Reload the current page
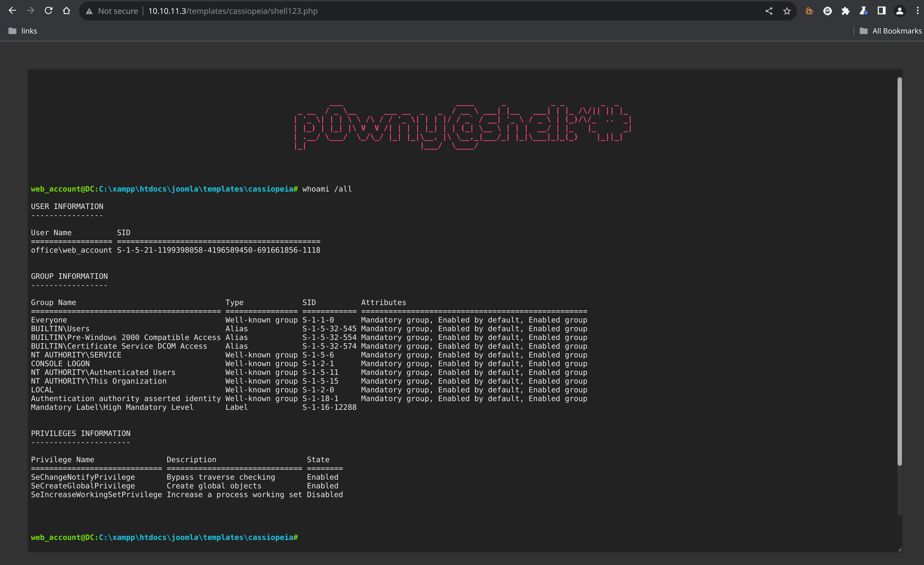924x565 pixels. tap(48, 11)
